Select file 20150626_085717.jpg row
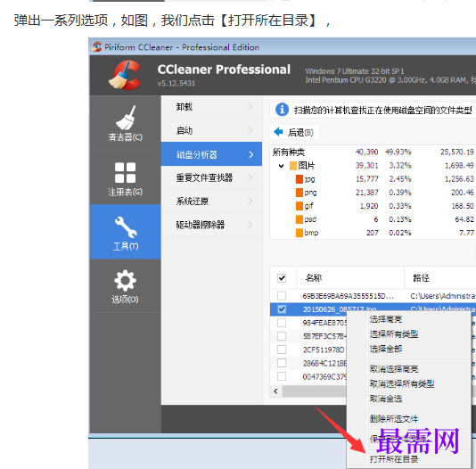This screenshot has height=469, width=476. (373, 309)
